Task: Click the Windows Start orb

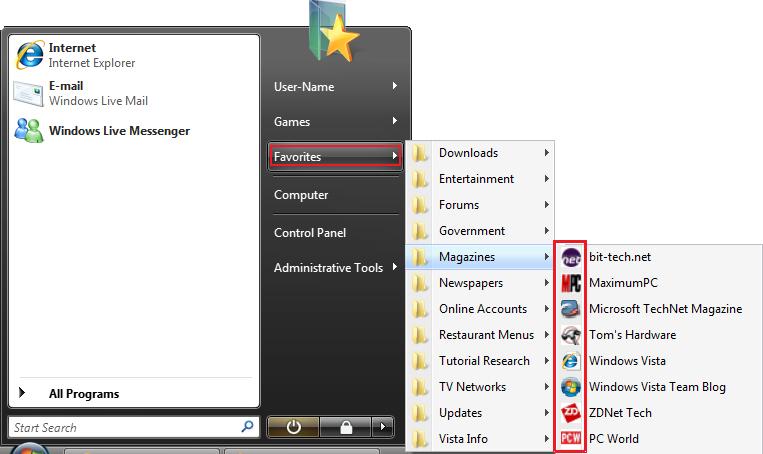Action: tap(29, 448)
